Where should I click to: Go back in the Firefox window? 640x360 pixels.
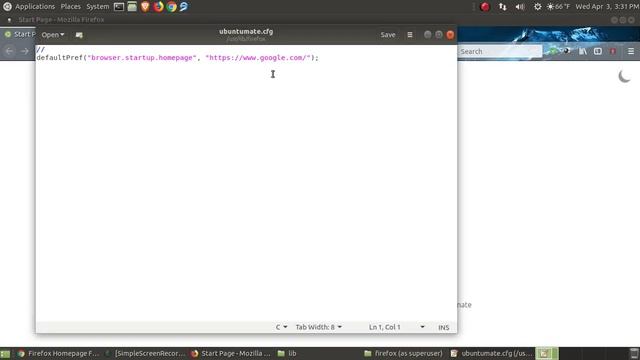pyautogui.click(x=9, y=51)
